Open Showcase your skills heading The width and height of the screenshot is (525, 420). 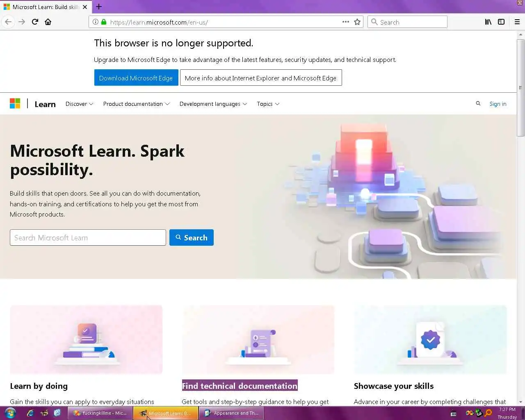[x=394, y=386]
